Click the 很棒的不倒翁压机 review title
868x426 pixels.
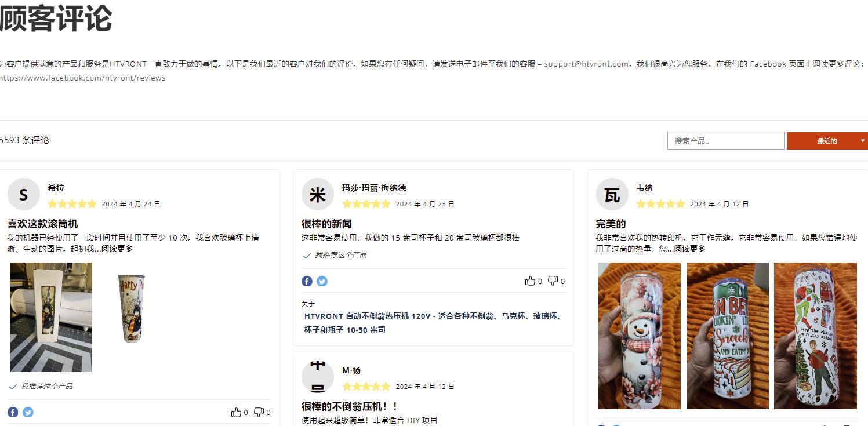pyautogui.click(x=350, y=406)
